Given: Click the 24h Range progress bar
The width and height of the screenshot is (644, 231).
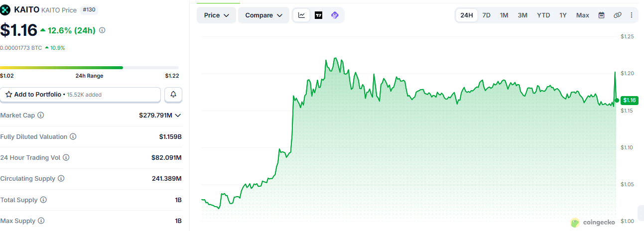Looking at the screenshot, I should click(89, 67).
